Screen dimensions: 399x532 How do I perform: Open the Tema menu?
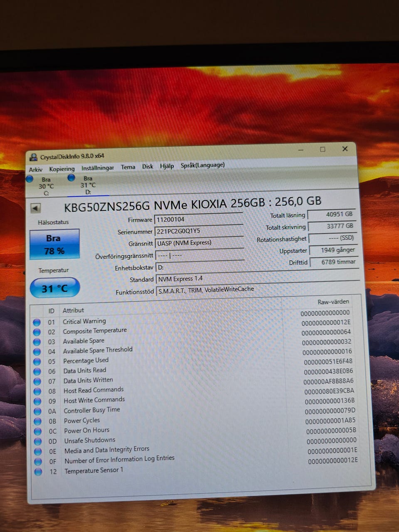coord(128,167)
